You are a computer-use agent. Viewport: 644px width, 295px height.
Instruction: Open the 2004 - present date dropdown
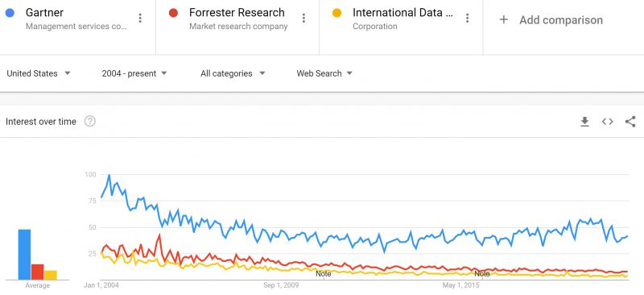[x=134, y=73]
